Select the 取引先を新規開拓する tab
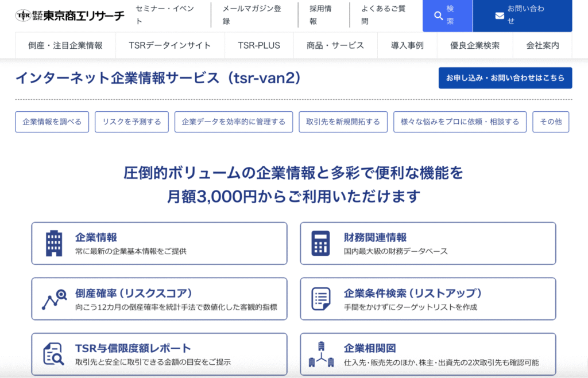 click(343, 122)
